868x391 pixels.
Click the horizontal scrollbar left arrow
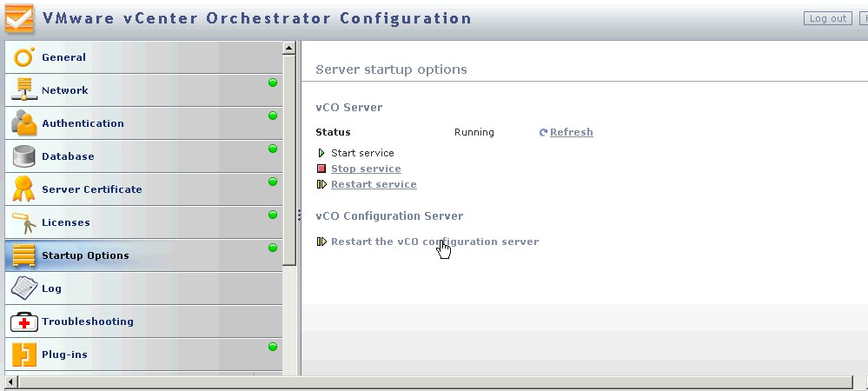point(10,382)
